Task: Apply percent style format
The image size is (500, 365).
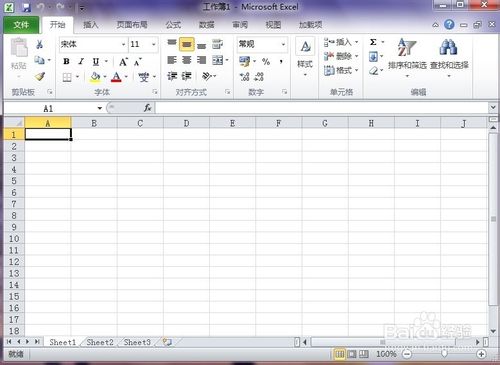Action: coord(266,61)
